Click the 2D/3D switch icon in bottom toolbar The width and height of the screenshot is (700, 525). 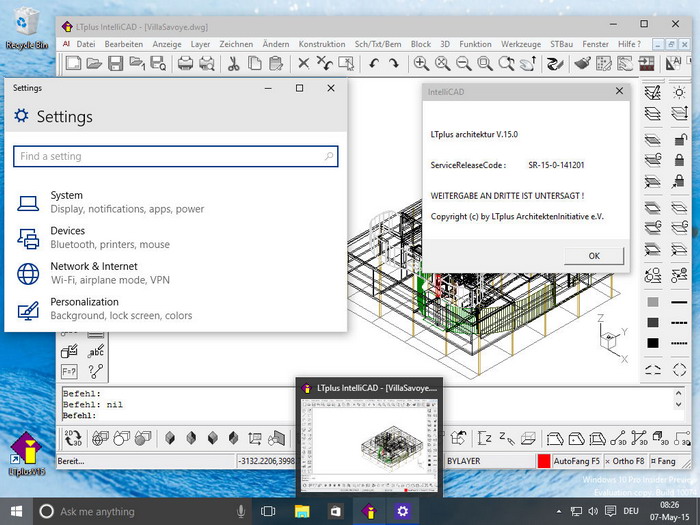pyautogui.click(x=73, y=438)
